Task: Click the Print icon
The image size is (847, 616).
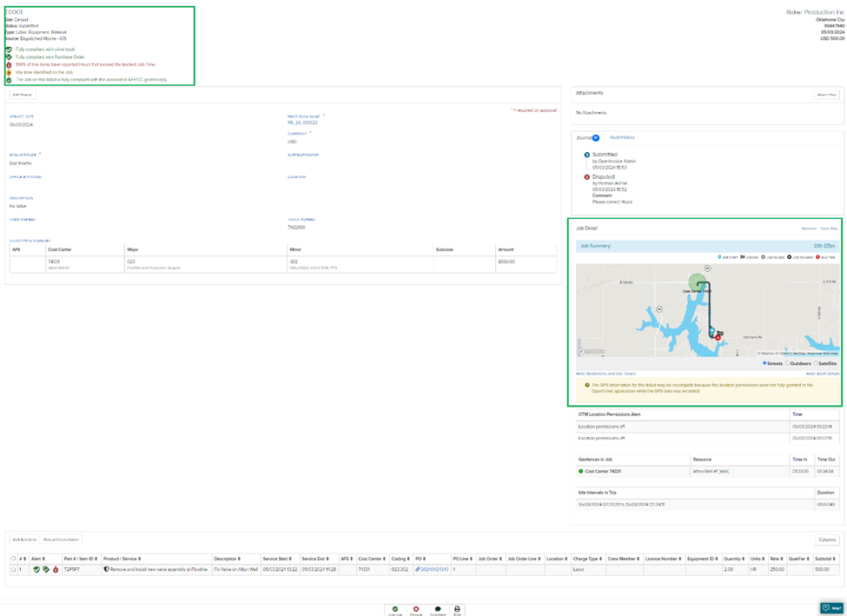Action: (457, 609)
